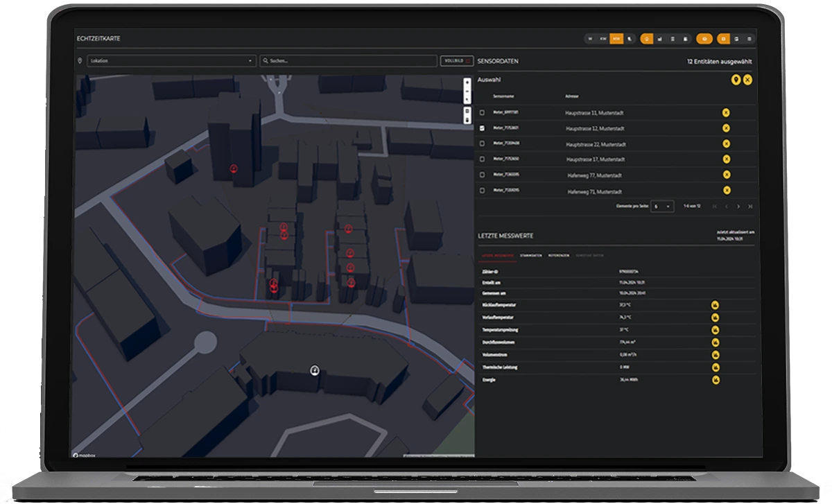Open the Referenzen tab
This screenshot has height=504, width=832.
pyautogui.click(x=559, y=256)
